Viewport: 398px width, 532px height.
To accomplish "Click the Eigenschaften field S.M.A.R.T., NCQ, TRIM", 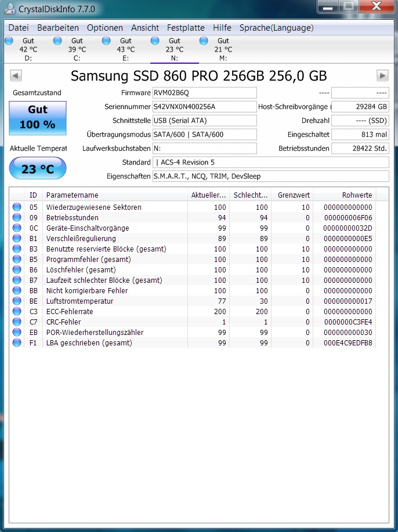I will pos(271,176).
